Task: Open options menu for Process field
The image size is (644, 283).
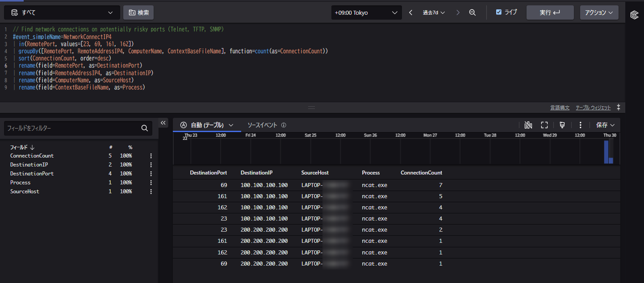Action: 151,183
